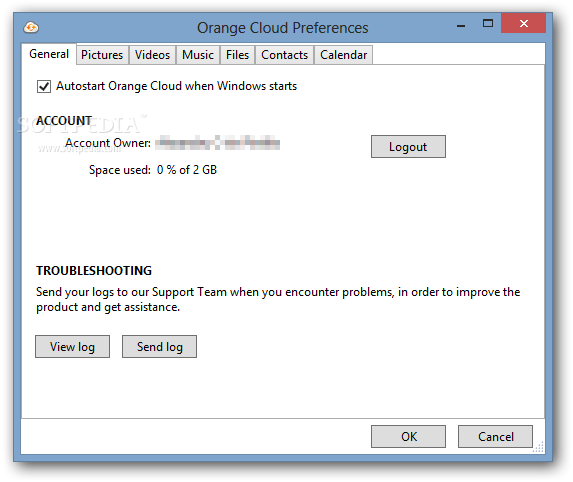Click the blurred Account Owner name

(x=217, y=143)
